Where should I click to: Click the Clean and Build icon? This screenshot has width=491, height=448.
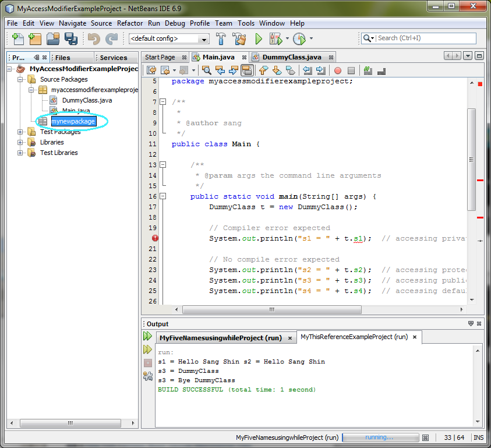tap(239, 38)
